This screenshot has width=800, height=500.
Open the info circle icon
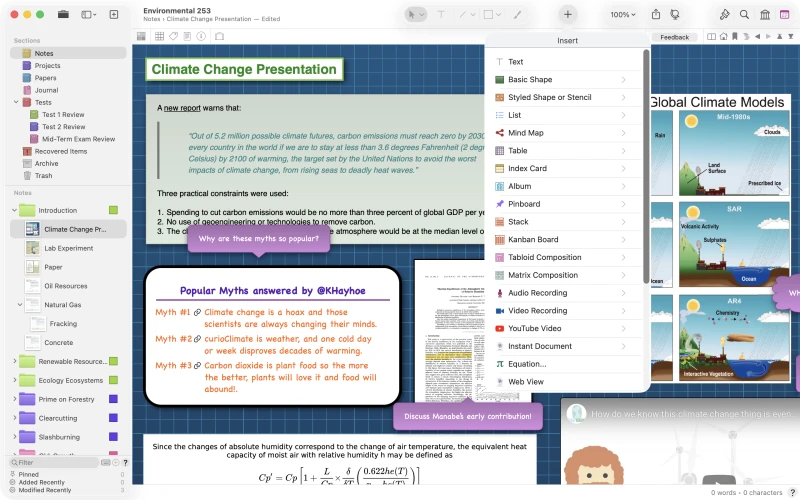[x=201, y=36]
